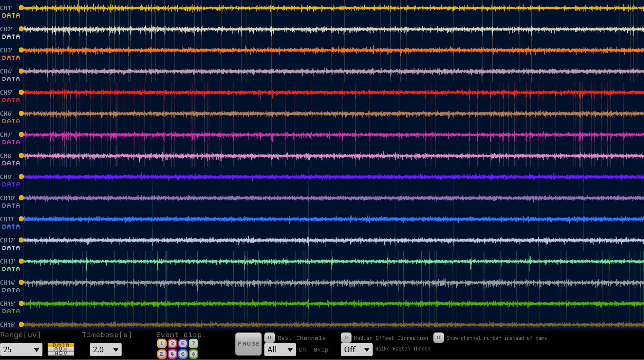Click the yellow dot beside CH15'

tap(21, 303)
